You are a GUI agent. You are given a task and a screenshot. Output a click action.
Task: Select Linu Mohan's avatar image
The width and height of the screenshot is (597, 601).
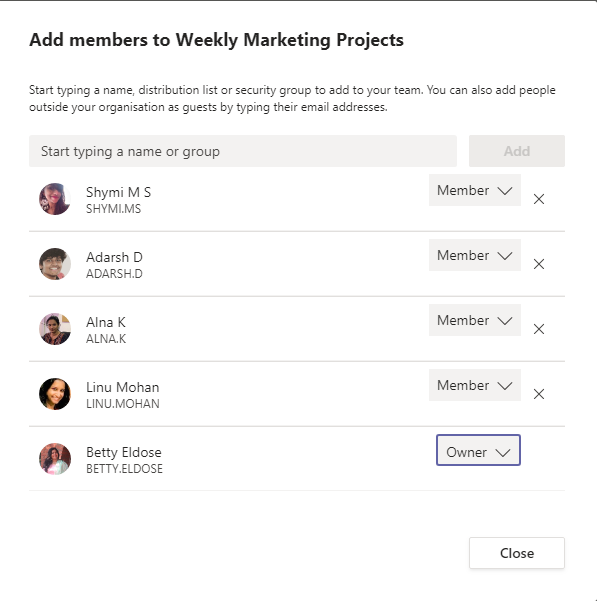point(55,394)
